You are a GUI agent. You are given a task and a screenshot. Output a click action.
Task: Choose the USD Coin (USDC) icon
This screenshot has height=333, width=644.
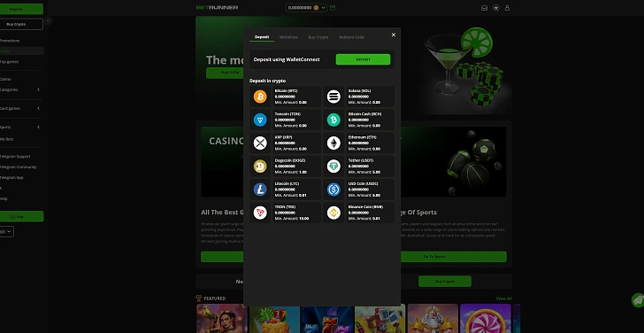click(x=333, y=190)
